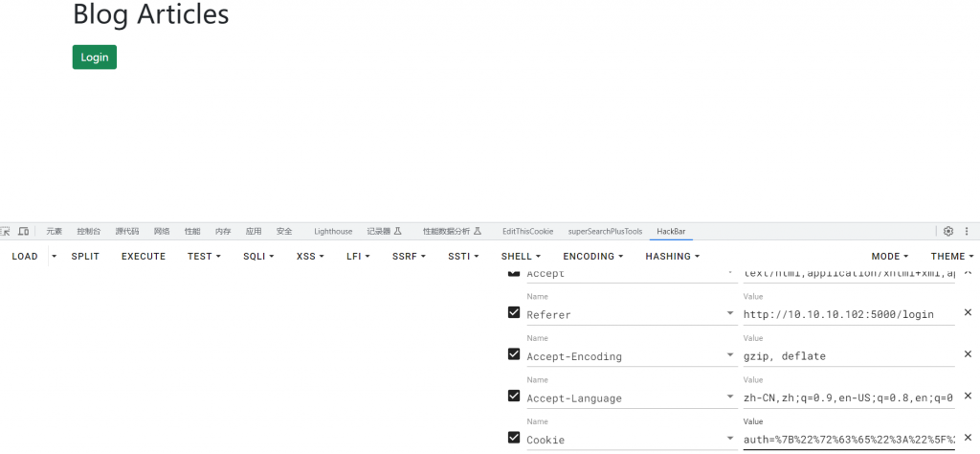
Task: Open the THEME selector menu
Action: [x=951, y=257]
